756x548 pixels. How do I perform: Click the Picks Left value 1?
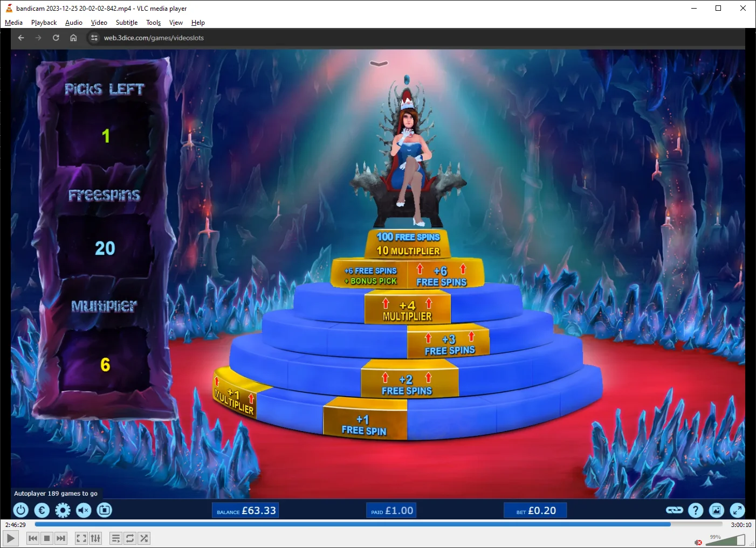pos(106,136)
